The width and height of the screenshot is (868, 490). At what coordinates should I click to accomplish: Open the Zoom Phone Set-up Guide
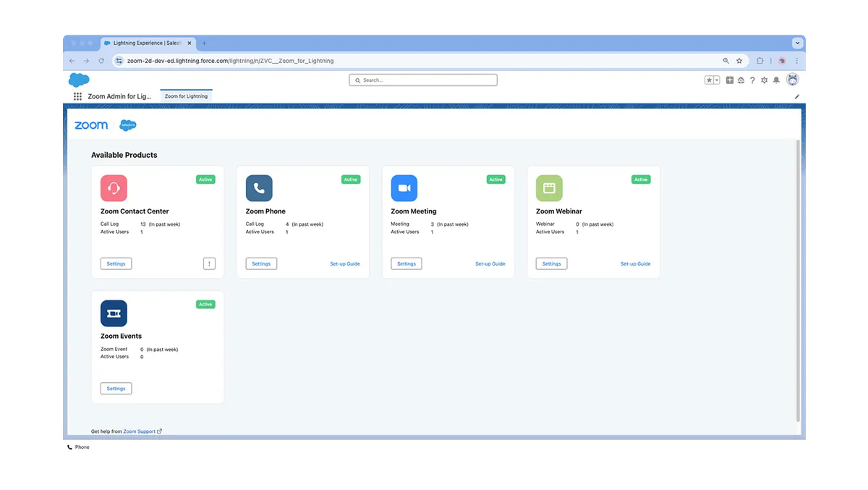(345, 263)
